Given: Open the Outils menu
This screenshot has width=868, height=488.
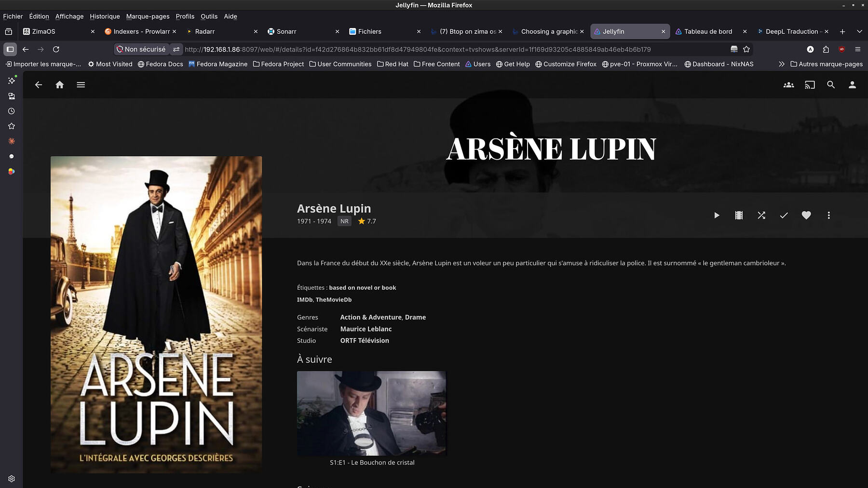Looking at the screenshot, I should pyautogui.click(x=209, y=16).
